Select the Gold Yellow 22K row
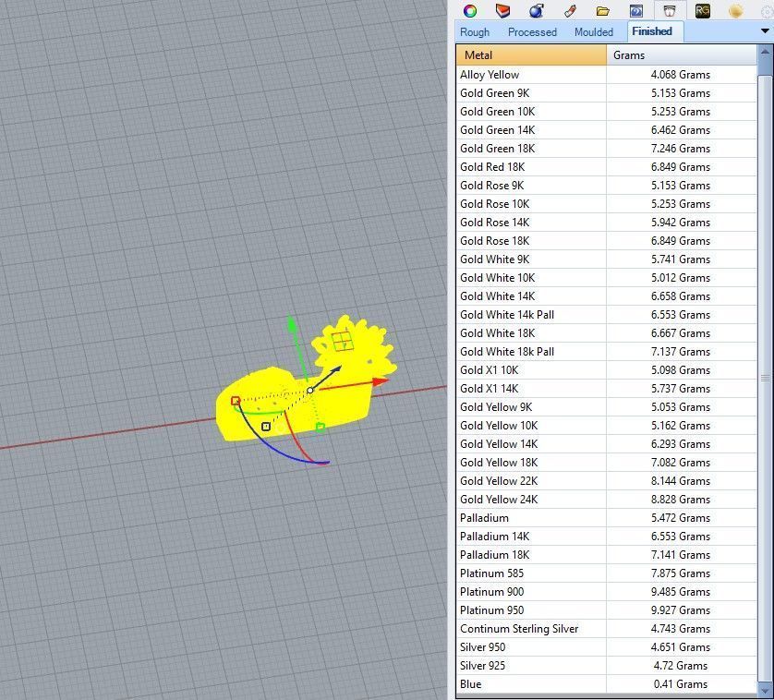The width and height of the screenshot is (774, 700). (x=606, y=481)
